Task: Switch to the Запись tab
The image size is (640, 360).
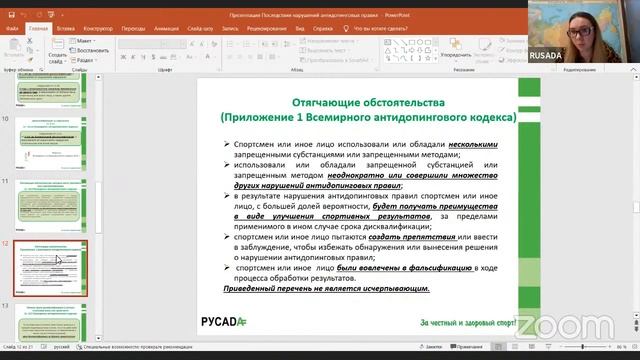Action: pyautogui.click(x=230, y=29)
